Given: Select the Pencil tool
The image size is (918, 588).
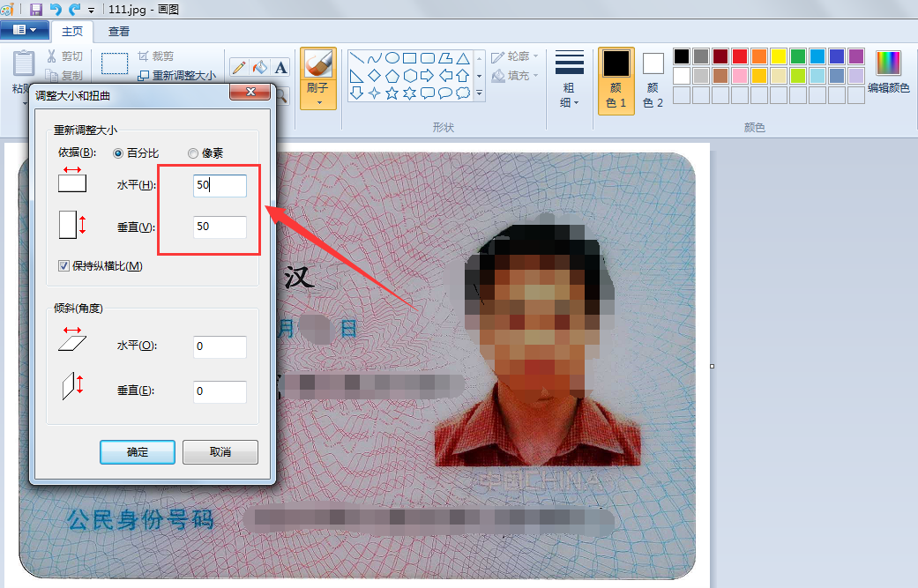Looking at the screenshot, I should click(238, 67).
